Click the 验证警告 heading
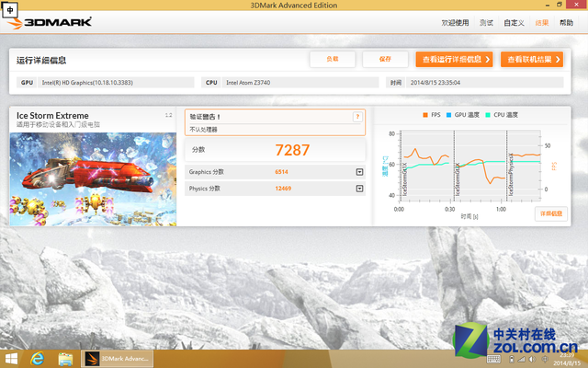The image size is (588, 368). 205,117
